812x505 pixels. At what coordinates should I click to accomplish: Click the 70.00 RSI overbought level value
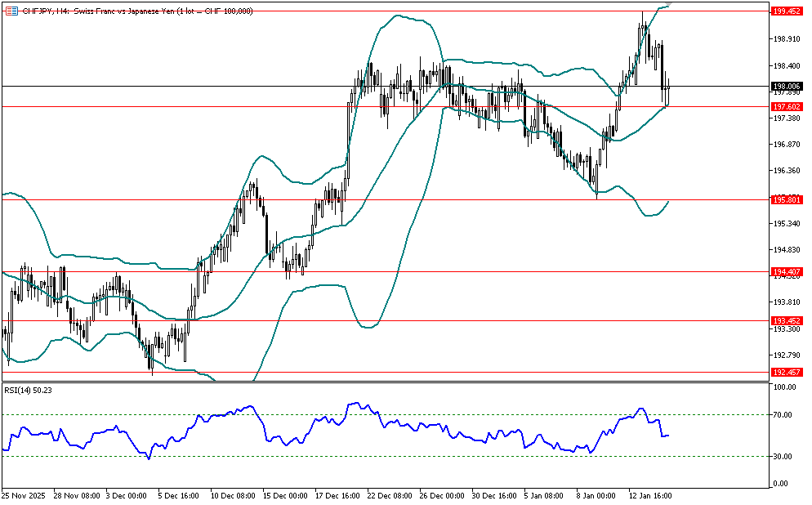pos(784,415)
